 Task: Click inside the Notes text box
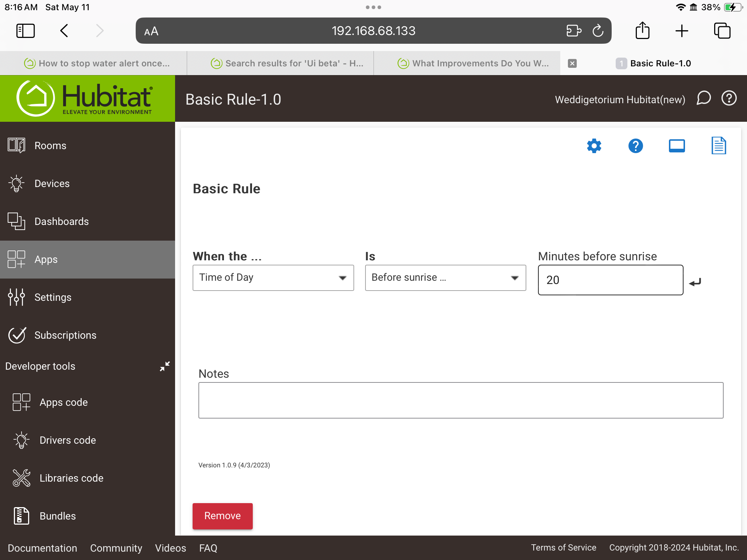(461, 400)
